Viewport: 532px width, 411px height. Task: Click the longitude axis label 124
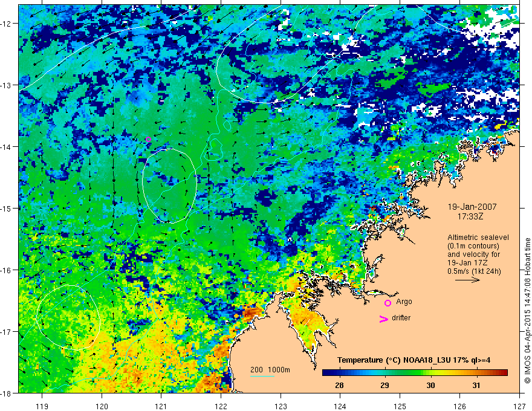(x=340, y=406)
